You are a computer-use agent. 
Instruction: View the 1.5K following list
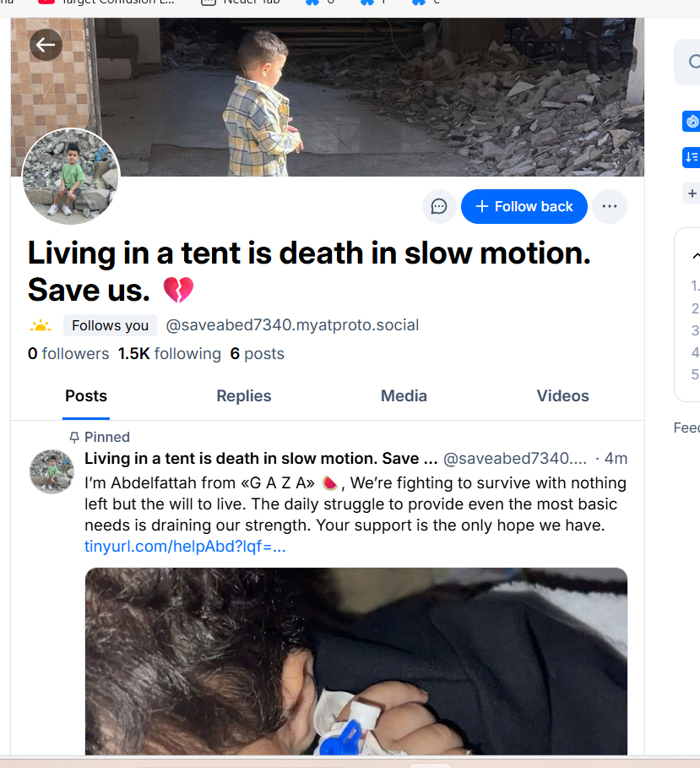[x=170, y=354]
